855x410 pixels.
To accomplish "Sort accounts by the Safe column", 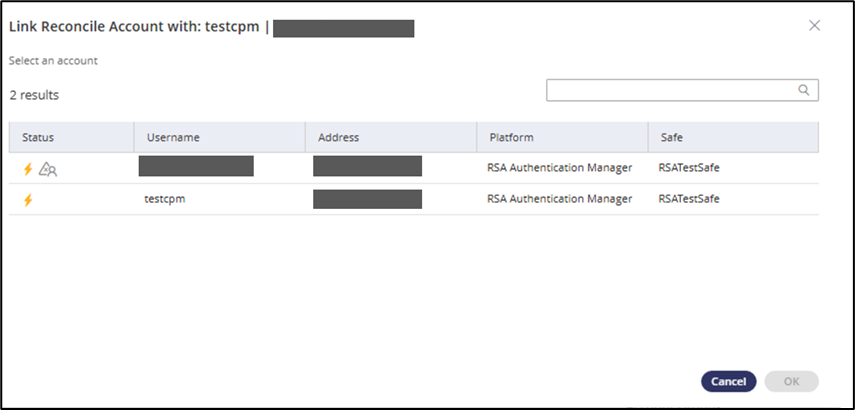I will pyautogui.click(x=671, y=137).
